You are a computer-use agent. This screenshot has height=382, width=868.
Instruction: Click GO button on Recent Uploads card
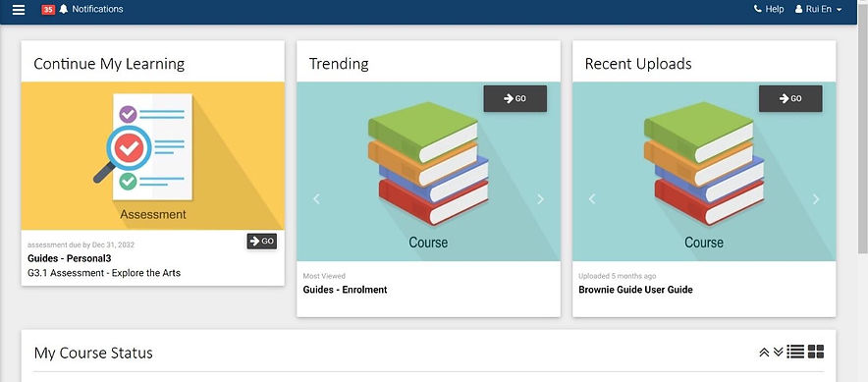tap(790, 98)
